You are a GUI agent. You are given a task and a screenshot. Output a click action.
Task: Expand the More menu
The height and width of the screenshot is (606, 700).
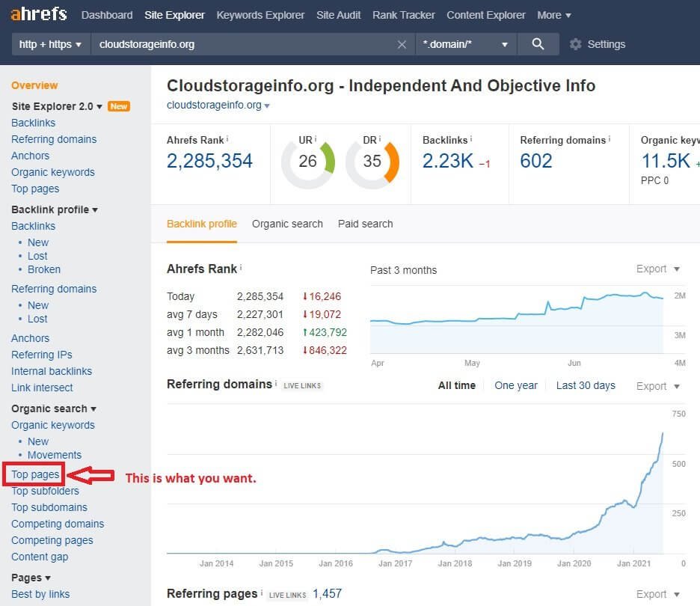[x=554, y=15]
